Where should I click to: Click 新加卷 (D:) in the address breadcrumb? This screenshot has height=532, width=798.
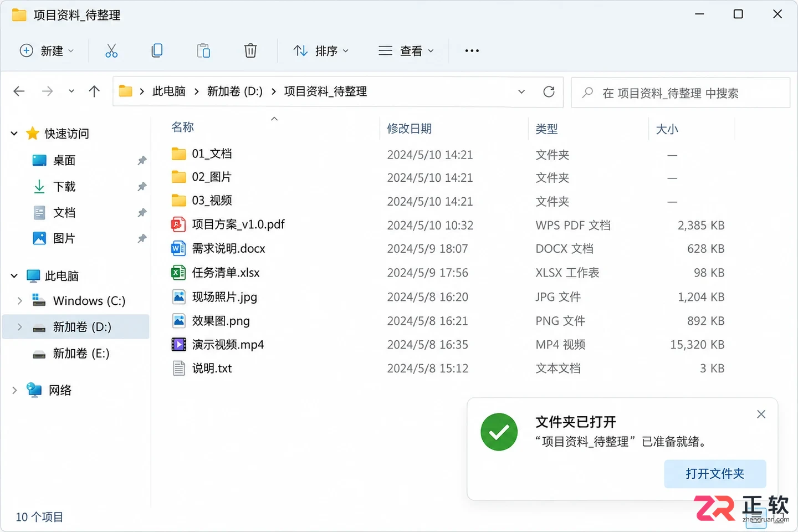pos(235,91)
